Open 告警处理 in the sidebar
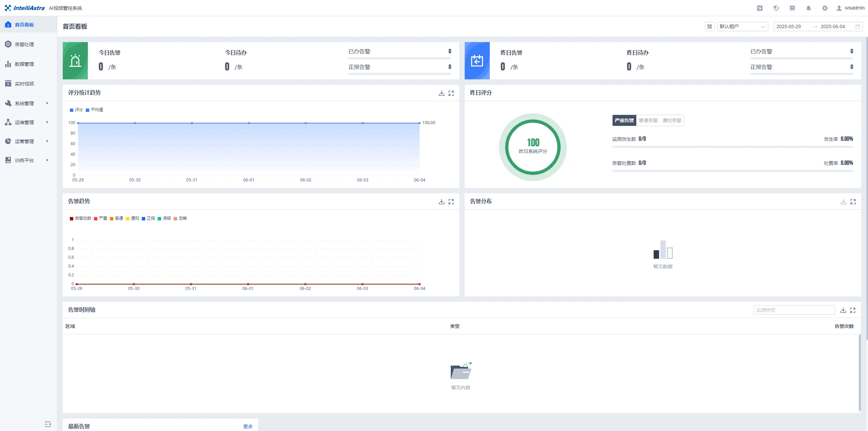 [24, 44]
